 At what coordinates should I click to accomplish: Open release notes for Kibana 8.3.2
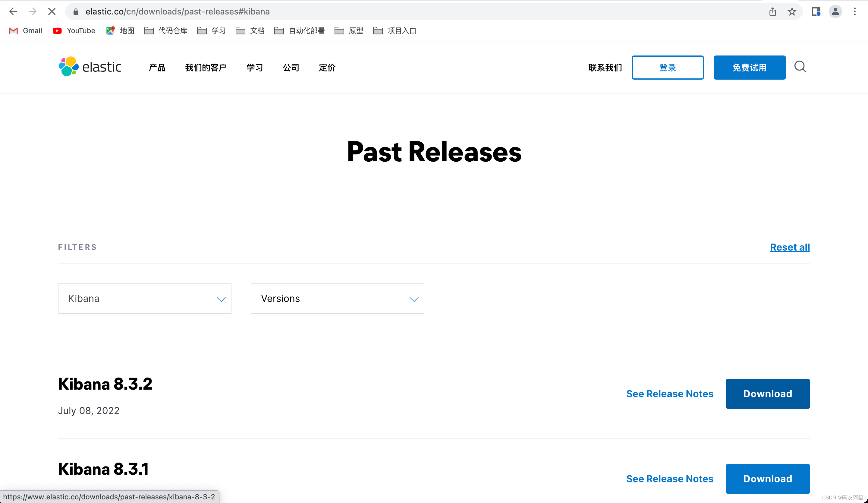coord(670,394)
